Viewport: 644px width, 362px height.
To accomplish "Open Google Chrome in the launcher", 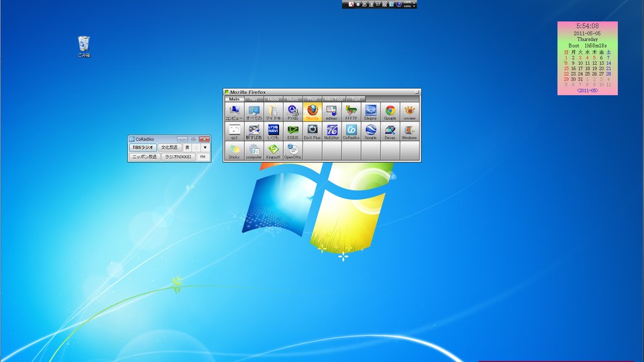I will pyautogui.click(x=390, y=112).
